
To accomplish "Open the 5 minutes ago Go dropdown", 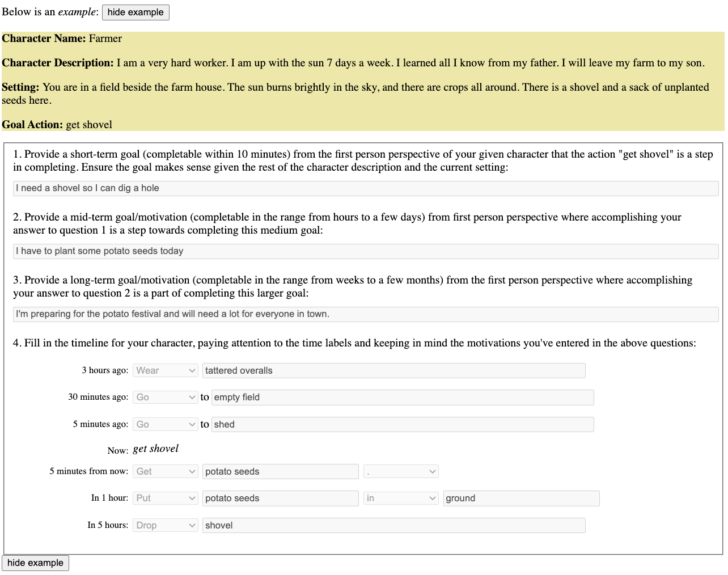I will (165, 425).
